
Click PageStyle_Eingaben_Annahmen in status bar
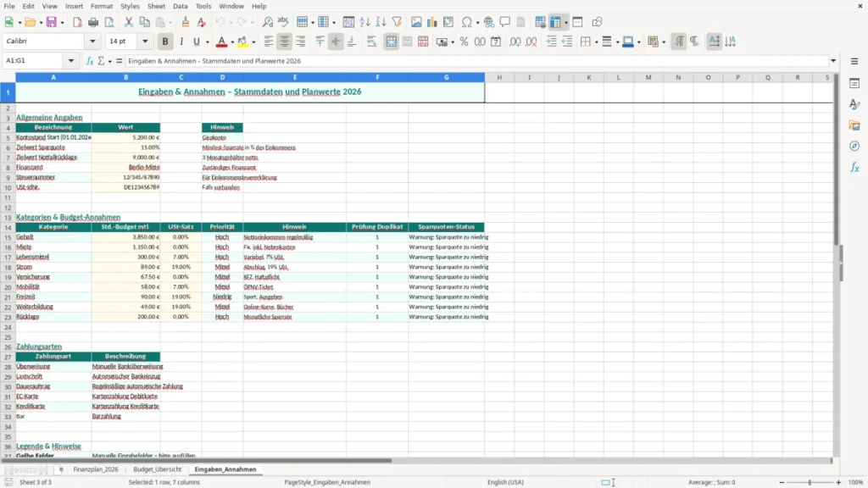pos(327,482)
